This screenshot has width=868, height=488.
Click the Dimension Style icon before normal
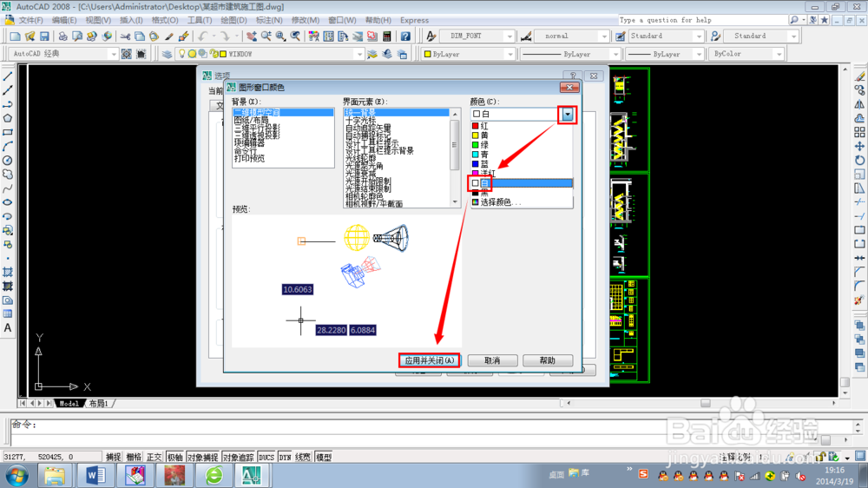click(x=526, y=36)
